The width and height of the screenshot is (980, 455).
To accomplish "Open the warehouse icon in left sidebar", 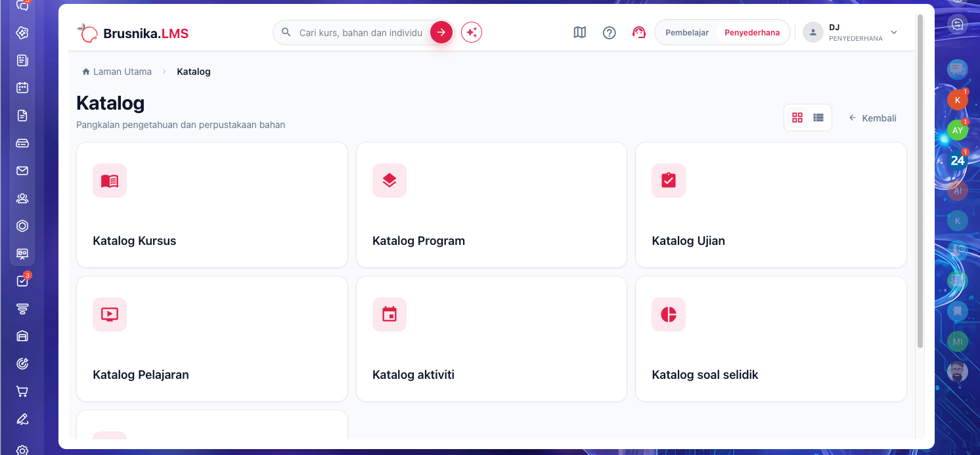I will pyautogui.click(x=22, y=336).
